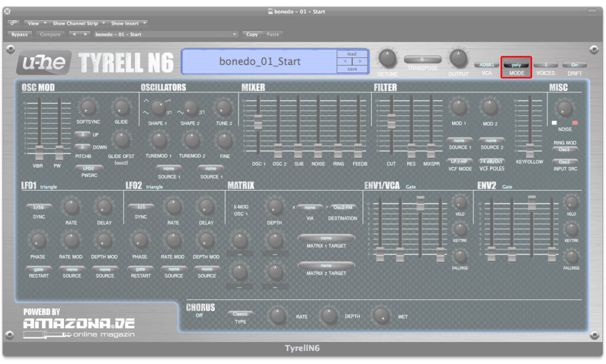Screen dimensions: 606x364
Task: Click the LFO2 DELAY knob
Action: coord(206,207)
